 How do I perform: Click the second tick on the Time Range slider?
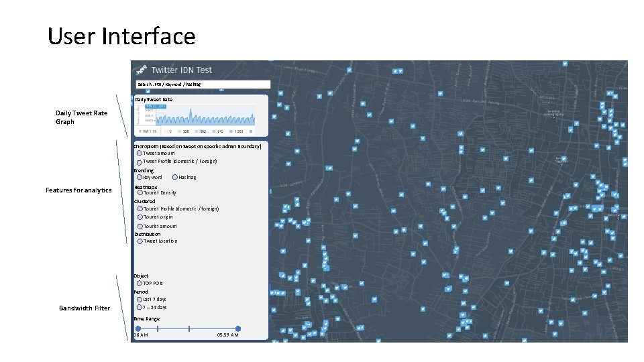[189, 328]
